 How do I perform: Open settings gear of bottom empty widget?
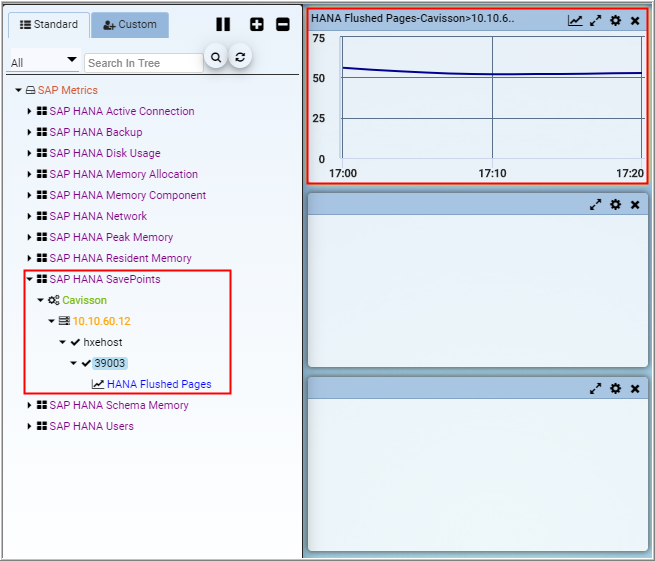(615, 388)
